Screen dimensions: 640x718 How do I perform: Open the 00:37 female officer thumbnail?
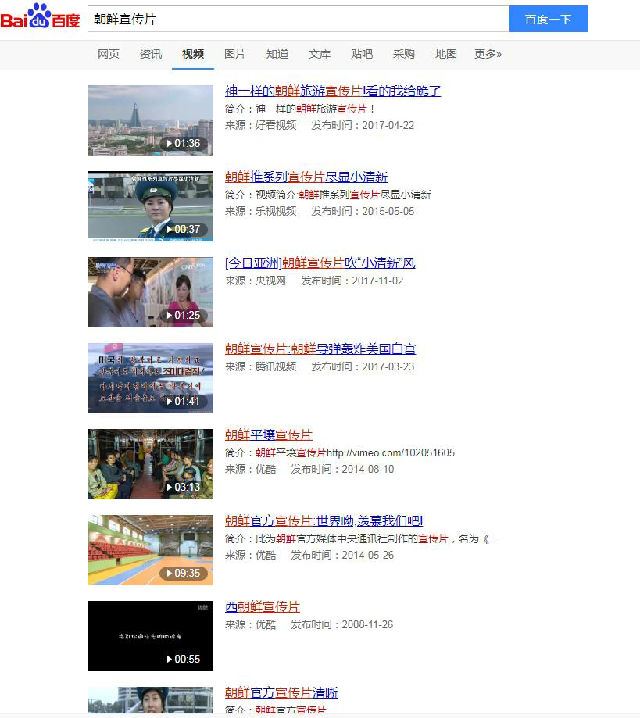tap(150, 206)
